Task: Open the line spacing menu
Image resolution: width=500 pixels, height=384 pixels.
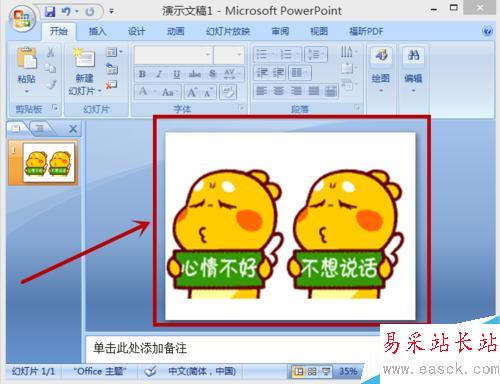Action: tap(316, 54)
